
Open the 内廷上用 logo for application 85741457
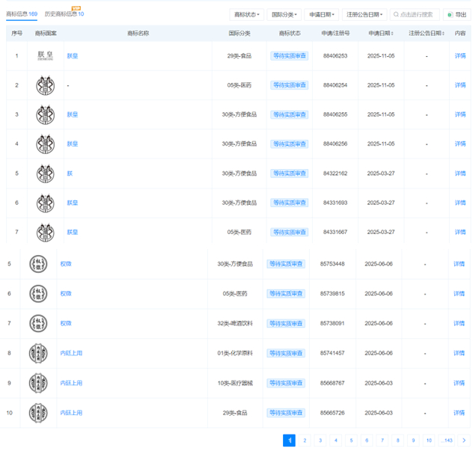pyautogui.click(x=38, y=353)
